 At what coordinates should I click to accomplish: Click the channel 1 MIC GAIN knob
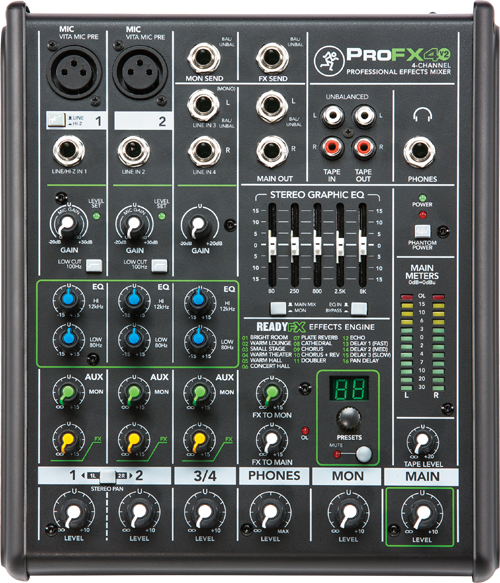68,224
